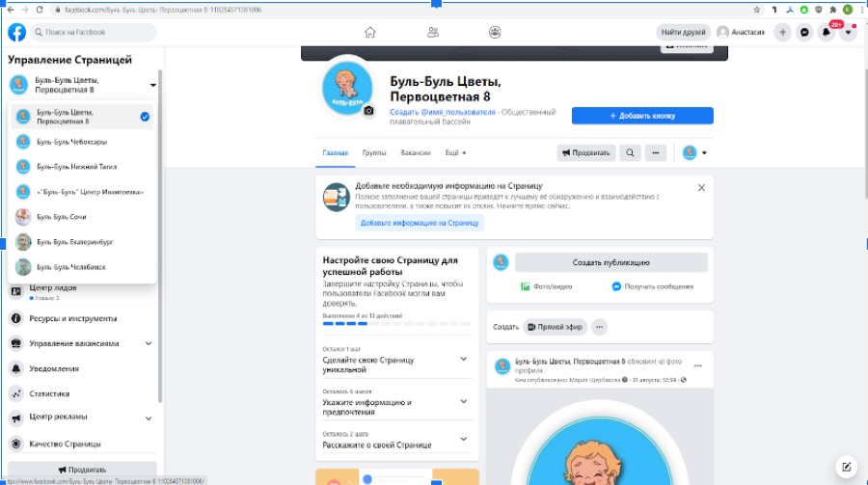Reload the page with browser refresh icon

click(x=40, y=10)
